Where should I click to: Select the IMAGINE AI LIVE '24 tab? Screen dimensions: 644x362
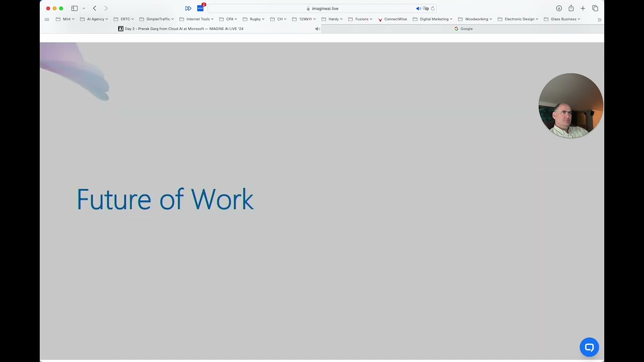[181, 29]
